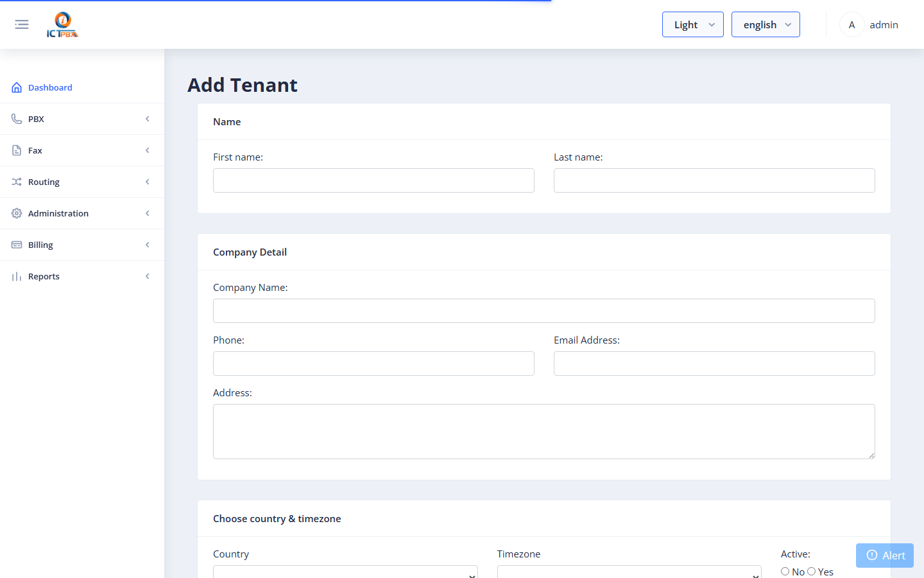
Task: Open the Routing menu item
Action: coord(82,182)
